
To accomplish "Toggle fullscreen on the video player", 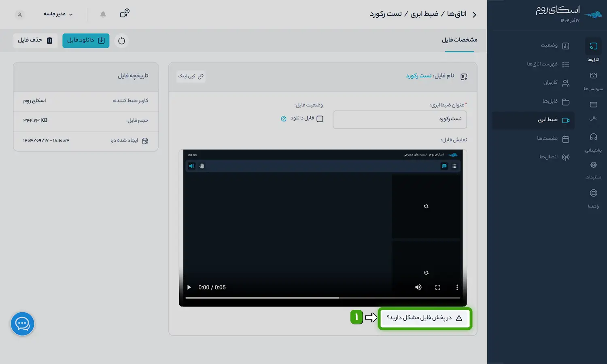I will 438,287.
